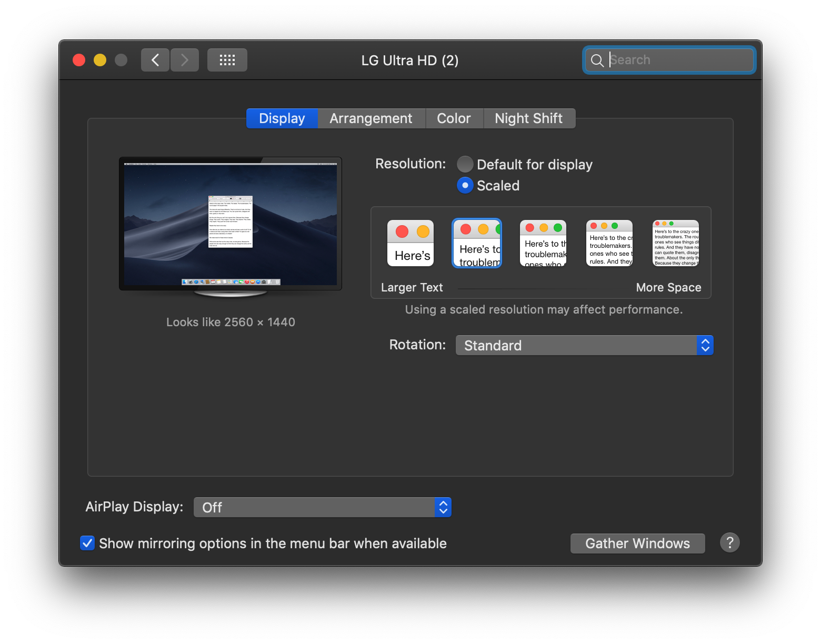Select the Scaled resolution radio button
This screenshot has height=644, width=821.
point(465,185)
